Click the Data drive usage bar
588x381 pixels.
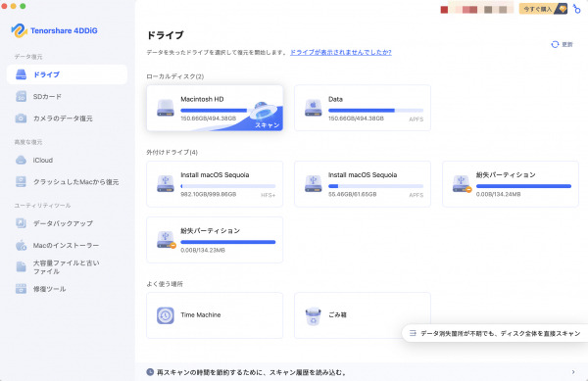[x=375, y=111]
